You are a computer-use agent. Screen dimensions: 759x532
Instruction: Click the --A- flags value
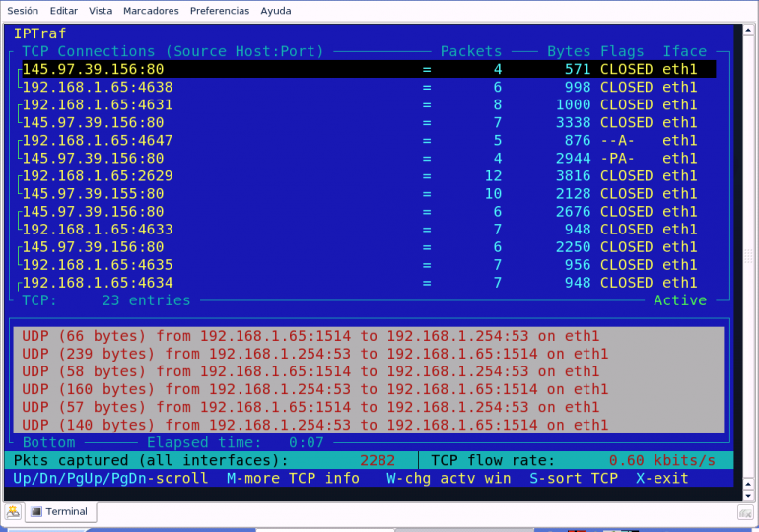(617, 140)
